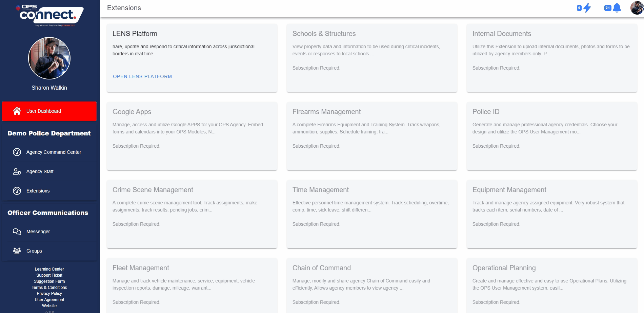Open the notifications bell icon
The image size is (644, 313).
617,8
